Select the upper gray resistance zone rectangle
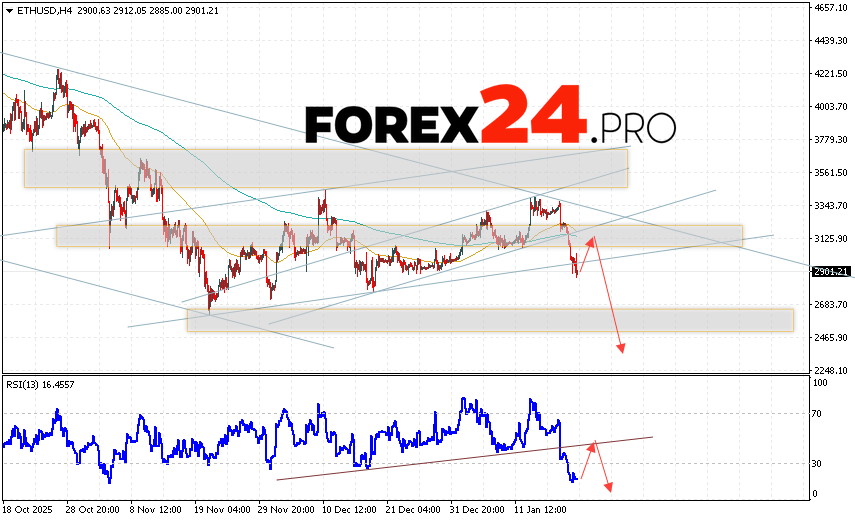The height and width of the screenshot is (521, 855). pos(325,168)
